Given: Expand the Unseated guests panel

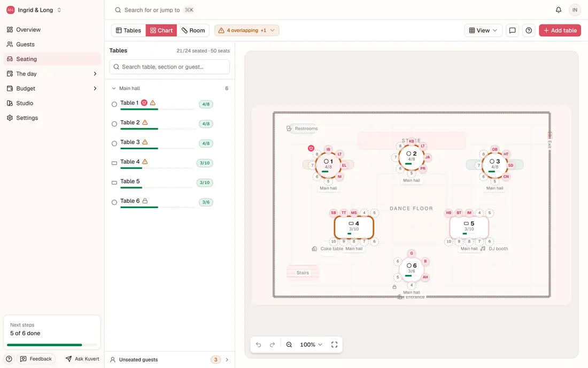Looking at the screenshot, I should [x=170, y=359].
